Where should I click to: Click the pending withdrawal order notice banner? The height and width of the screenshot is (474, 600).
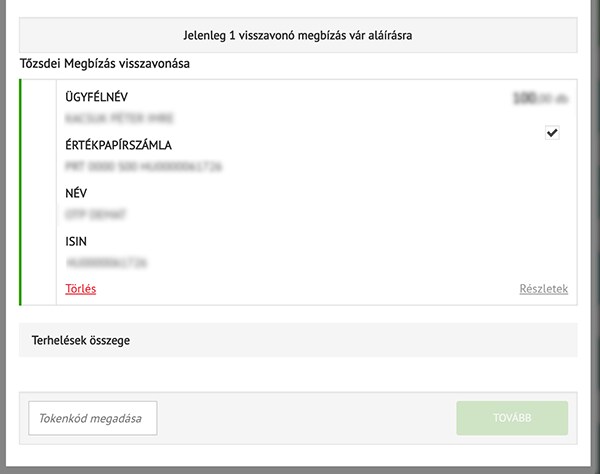coord(298,35)
